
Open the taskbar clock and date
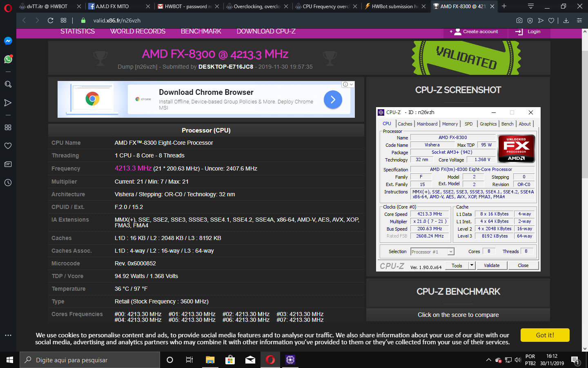click(x=552, y=360)
